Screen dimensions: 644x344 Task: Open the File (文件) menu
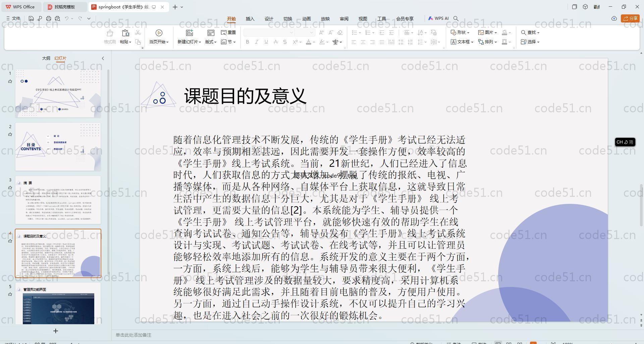(x=13, y=18)
